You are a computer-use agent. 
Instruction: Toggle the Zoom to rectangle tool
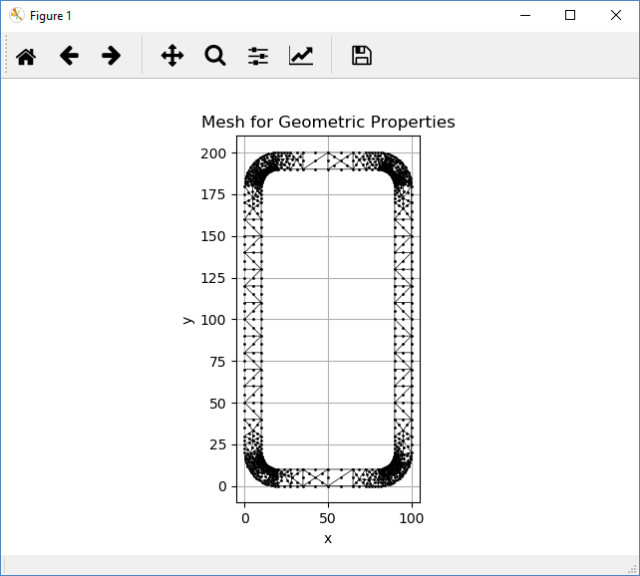[215, 56]
